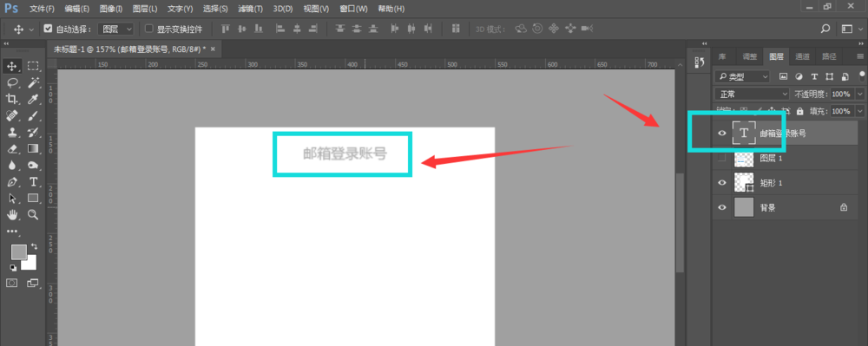The width and height of the screenshot is (868, 346).
Task: Hide the 邮箱登录账号 text layer
Action: pyautogui.click(x=722, y=134)
